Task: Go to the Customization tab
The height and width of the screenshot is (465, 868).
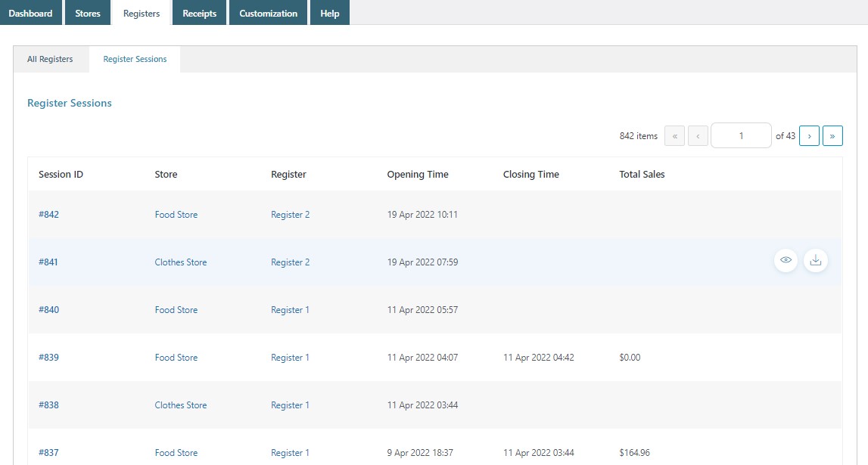Action: [269, 13]
